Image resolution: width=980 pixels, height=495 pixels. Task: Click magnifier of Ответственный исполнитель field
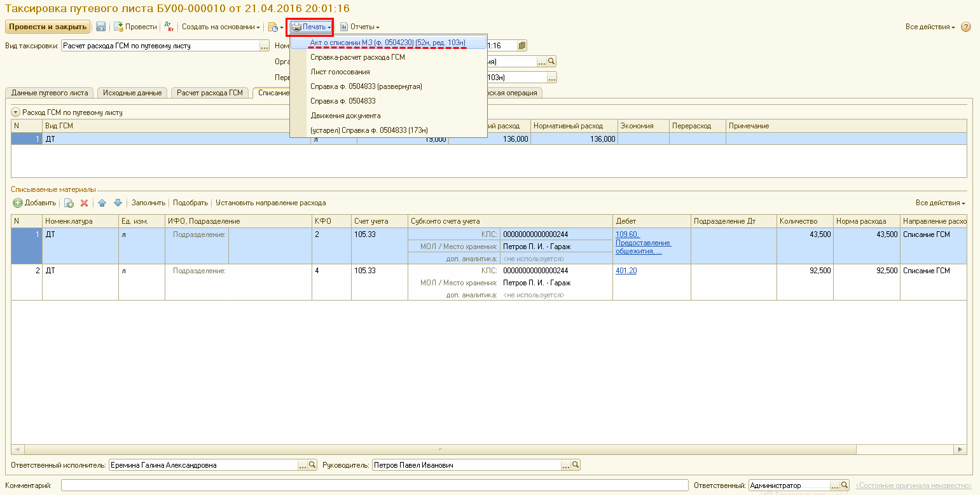click(312, 465)
